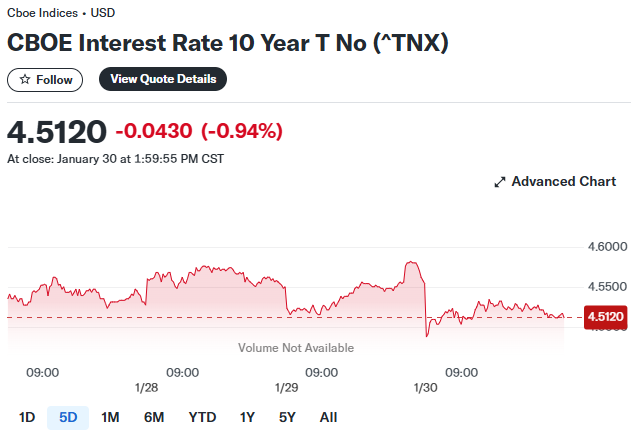This screenshot has width=639, height=436.
Task: Switch chart to 6M range
Action: click(153, 417)
